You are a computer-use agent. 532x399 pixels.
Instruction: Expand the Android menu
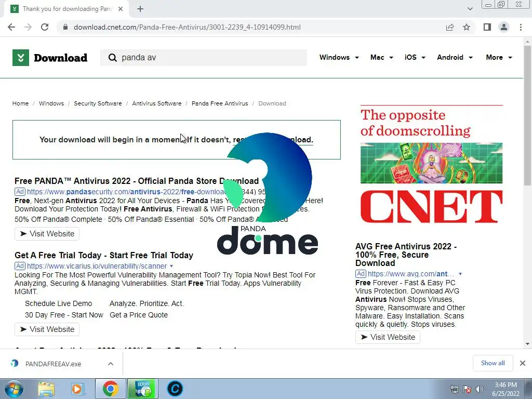(455, 57)
